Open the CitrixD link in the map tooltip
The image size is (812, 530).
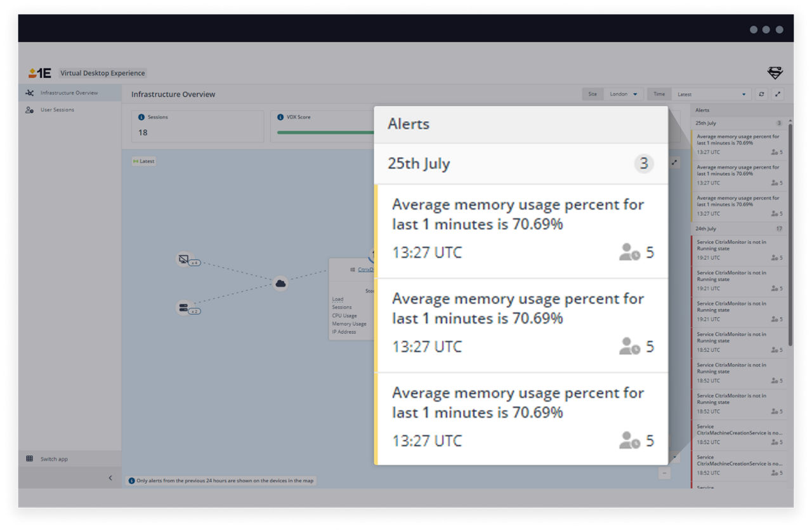(x=366, y=270)
